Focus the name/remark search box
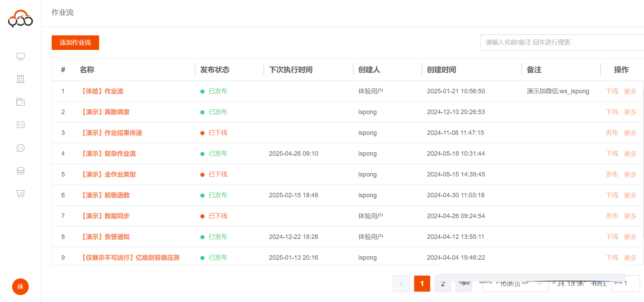 pos(562,43)
